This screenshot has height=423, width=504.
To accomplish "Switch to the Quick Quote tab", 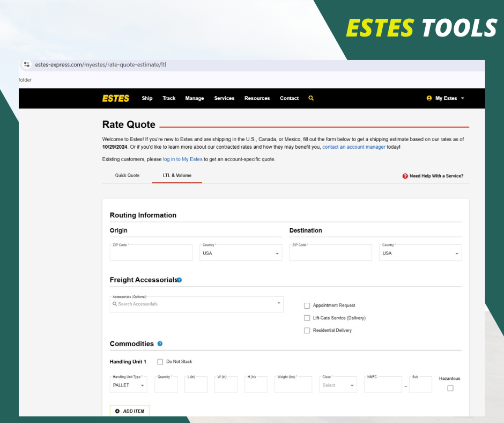I will tap(127, 176).
